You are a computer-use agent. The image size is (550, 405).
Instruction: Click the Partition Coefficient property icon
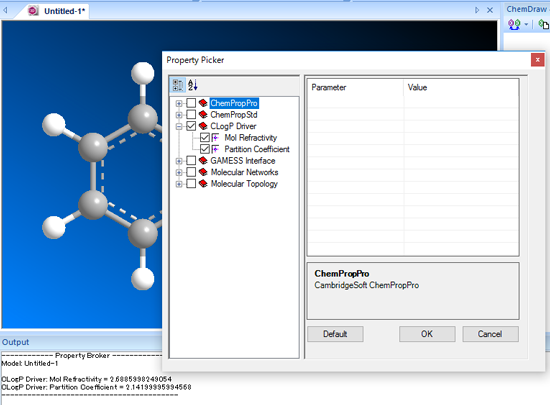point(215,149)
